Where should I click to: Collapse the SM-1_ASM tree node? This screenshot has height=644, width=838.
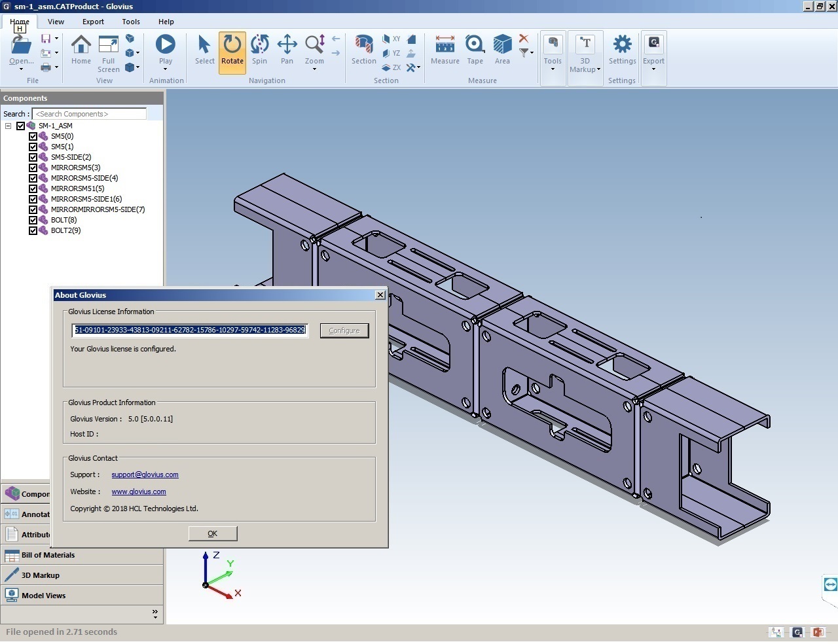[9, 126]
